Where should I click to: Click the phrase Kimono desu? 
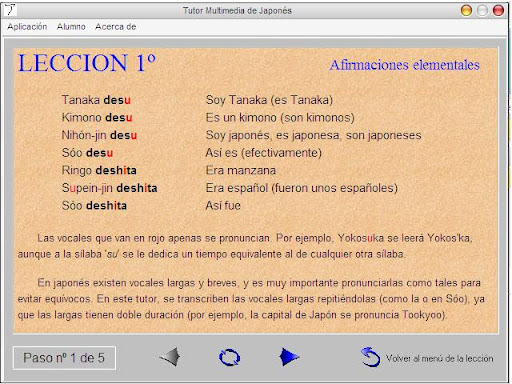tap(97, 117)
